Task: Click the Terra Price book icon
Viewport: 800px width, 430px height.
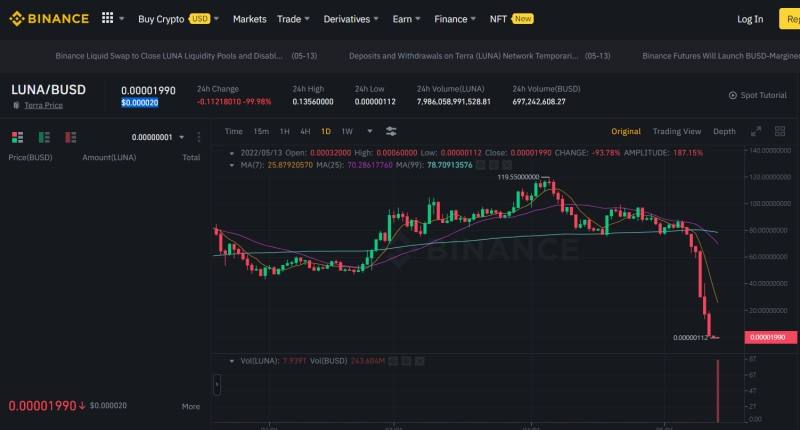Action: 16,105
